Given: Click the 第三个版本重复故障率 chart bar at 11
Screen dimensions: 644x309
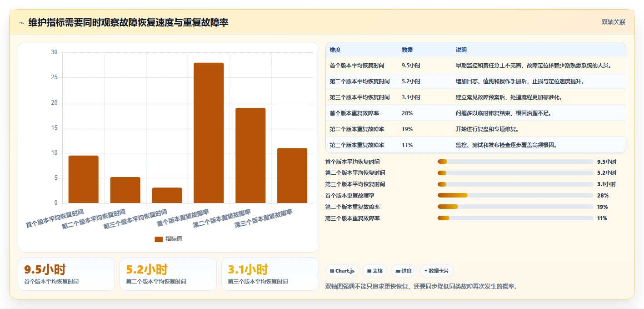Looking at the screenshot, I should [x=292, y=176].
